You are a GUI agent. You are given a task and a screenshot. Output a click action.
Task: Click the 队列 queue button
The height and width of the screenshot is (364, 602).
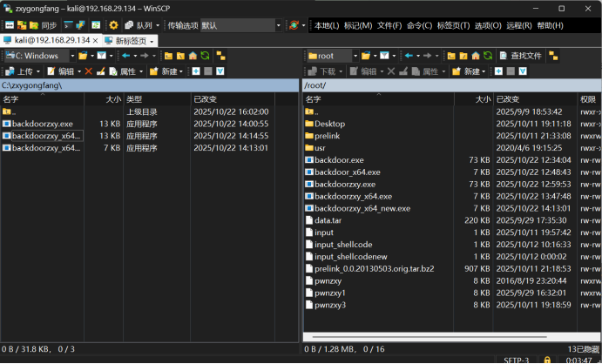click(x=139, y=26)
